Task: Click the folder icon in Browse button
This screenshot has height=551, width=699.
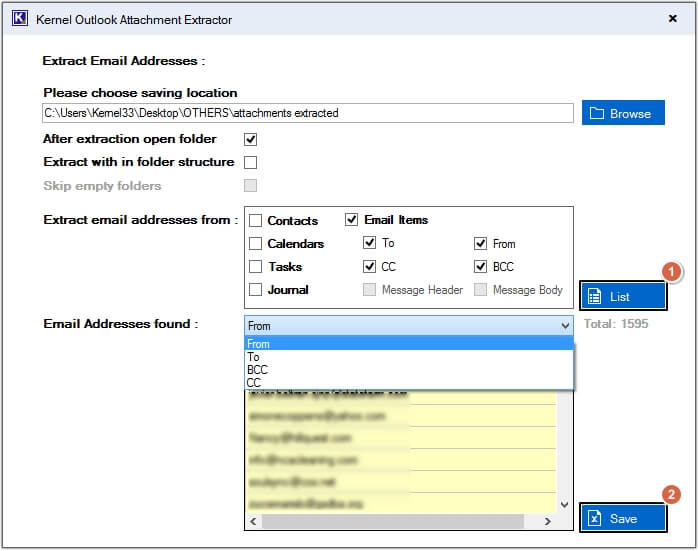Action: (x=596, y=113)
